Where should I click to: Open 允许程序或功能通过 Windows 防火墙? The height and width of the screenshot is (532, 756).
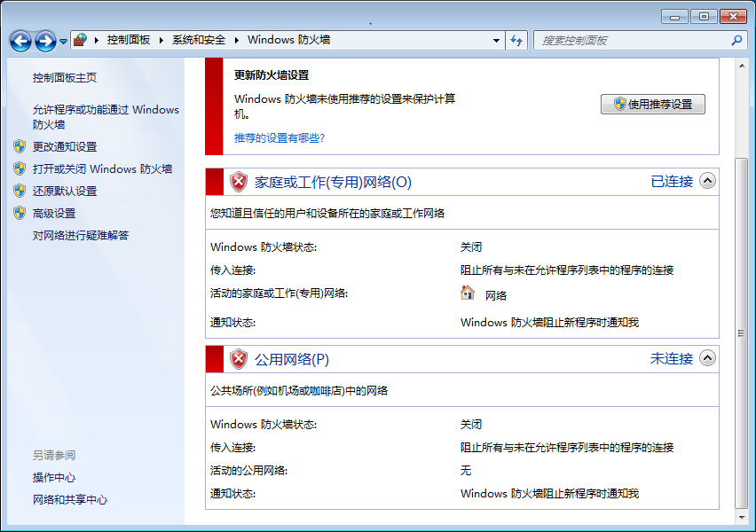click(x=106, y=117)
